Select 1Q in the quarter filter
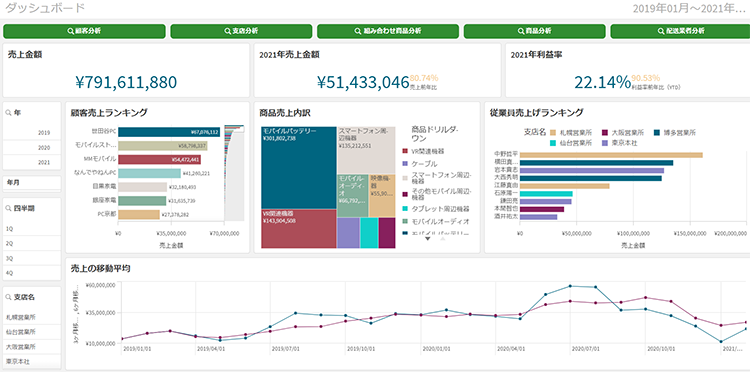750x372 pixels. click(x=32, y=229)
